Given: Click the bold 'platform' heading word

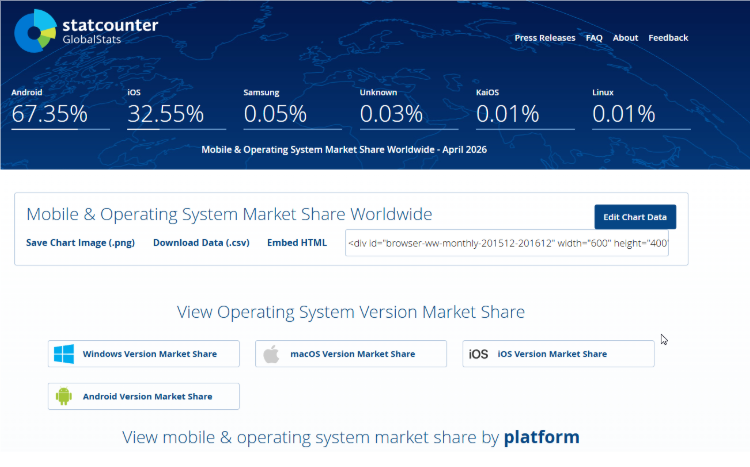Looking at the screenshot, I should click(541, 437).
